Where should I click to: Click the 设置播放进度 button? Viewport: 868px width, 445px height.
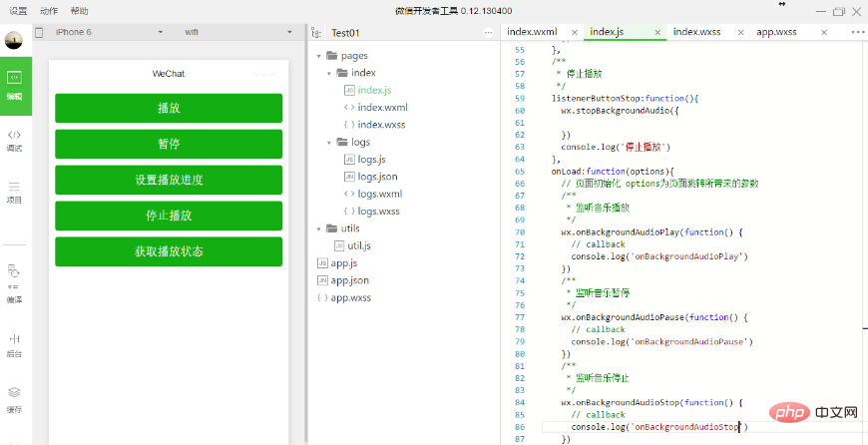coord(169,180)
